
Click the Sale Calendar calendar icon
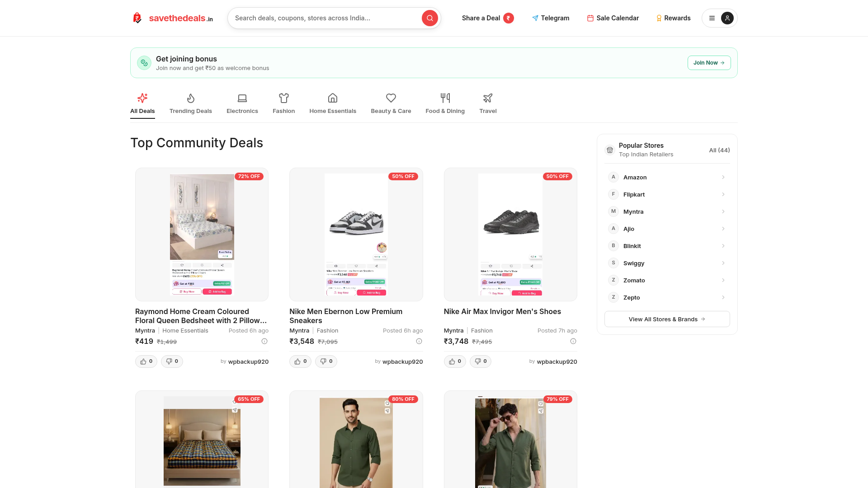click(x=590, y=18)
